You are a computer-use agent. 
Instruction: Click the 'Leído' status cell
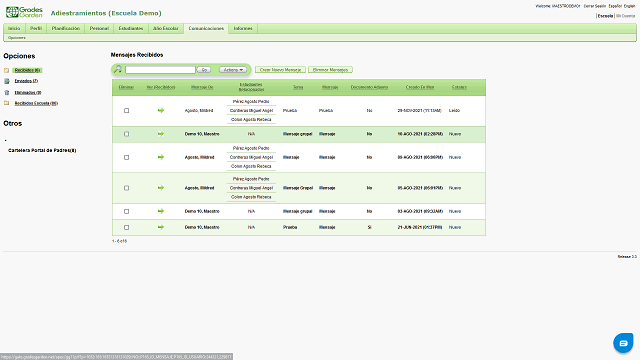[x=454, y=111]
